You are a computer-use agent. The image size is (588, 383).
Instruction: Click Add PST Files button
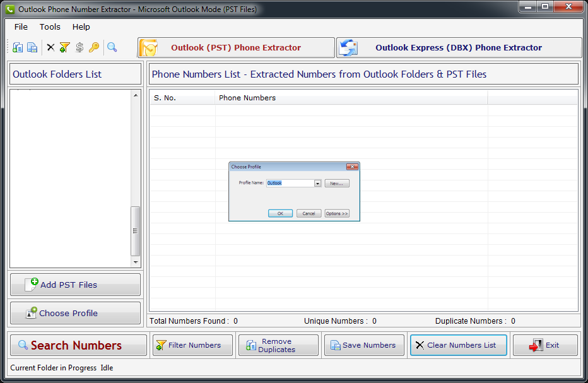coord(75,285)
